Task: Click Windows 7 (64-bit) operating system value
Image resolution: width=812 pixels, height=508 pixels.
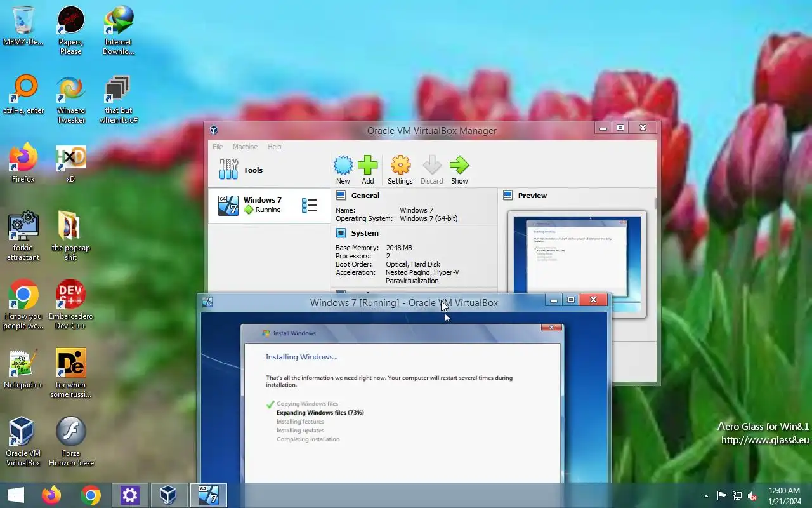Action: 429,218
